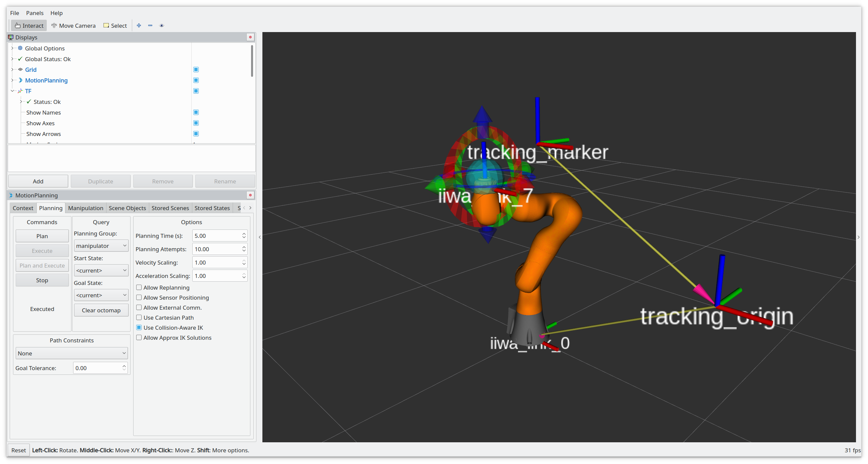Click the Clear octomap button
Viewport: 868px width, 464px height.
coord(101,310)
